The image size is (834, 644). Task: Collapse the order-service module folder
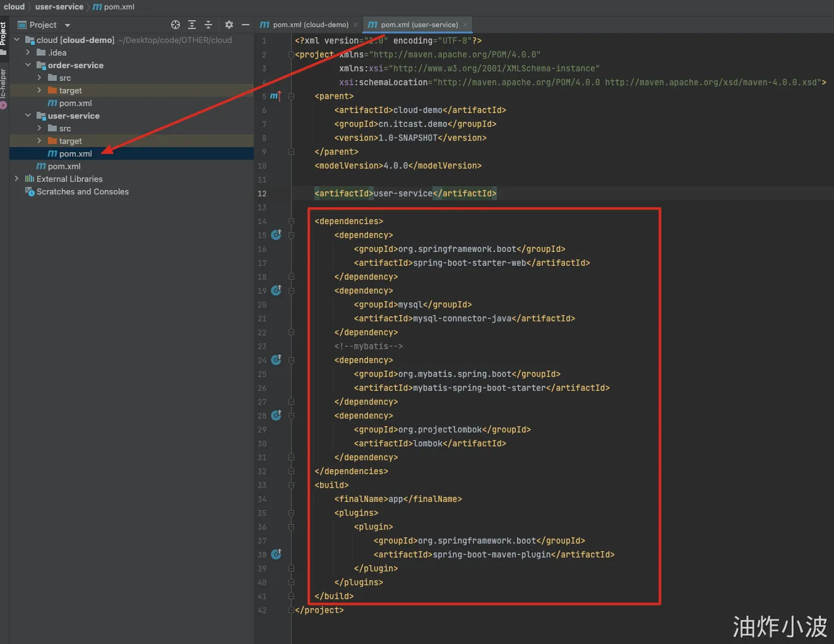[x=28, y=65]
